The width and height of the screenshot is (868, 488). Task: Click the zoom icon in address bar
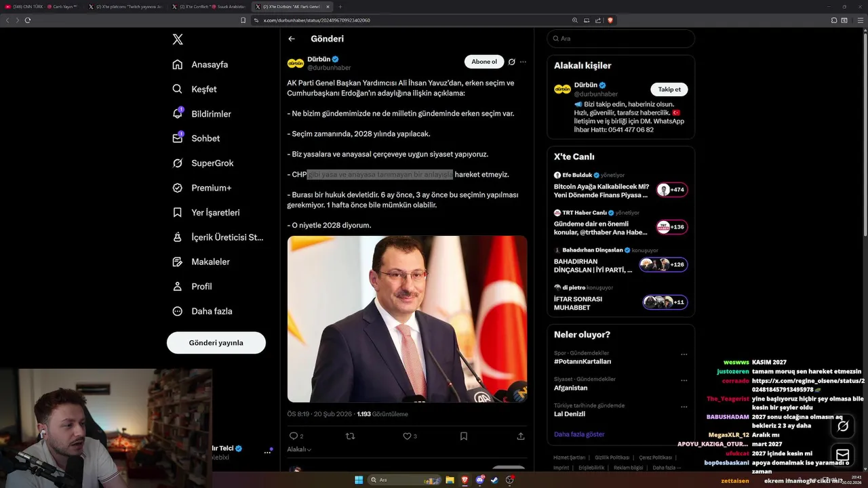click(x=575, y=20)
